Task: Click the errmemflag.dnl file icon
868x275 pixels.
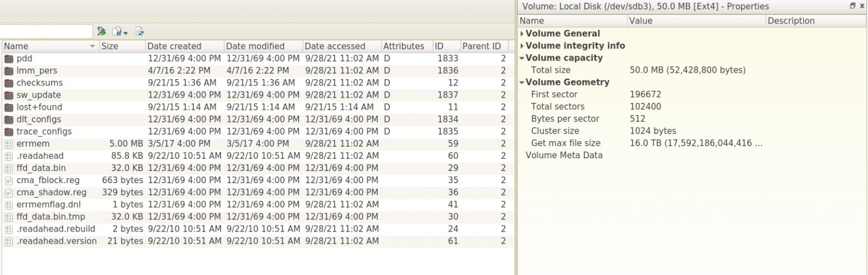Action: [x=9, y=205]
